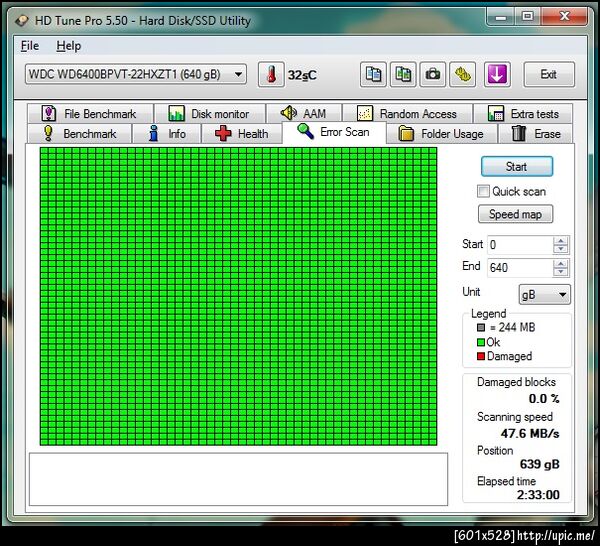
Task: Select the Error Scan tab
Action: pyautogui.click(x=334, y=132)
